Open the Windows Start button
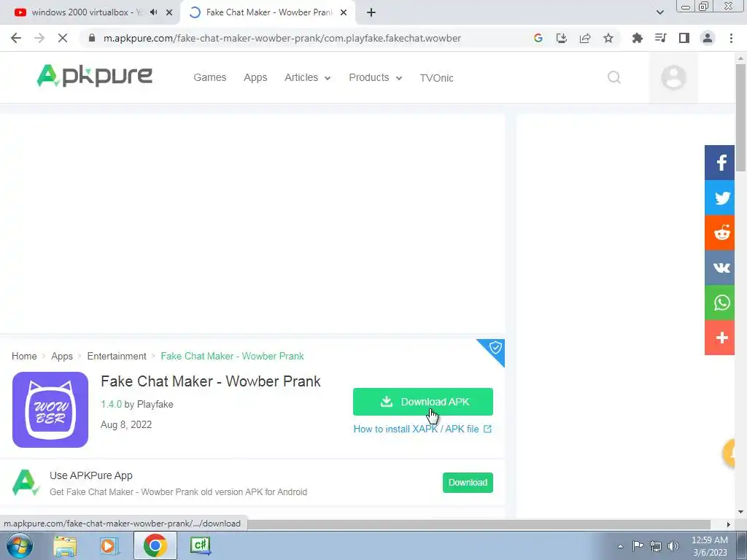Screen dimensions: 747x560 (20, 545)
